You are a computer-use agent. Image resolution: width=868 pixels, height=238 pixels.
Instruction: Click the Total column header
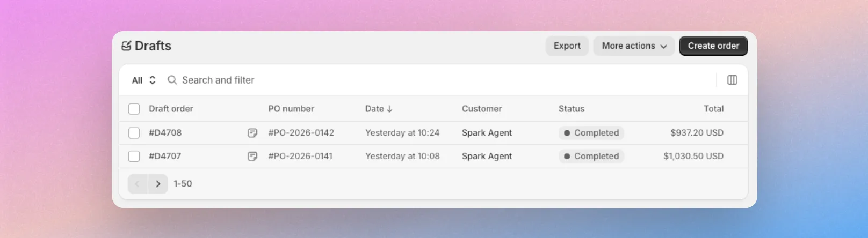point(713,109)
